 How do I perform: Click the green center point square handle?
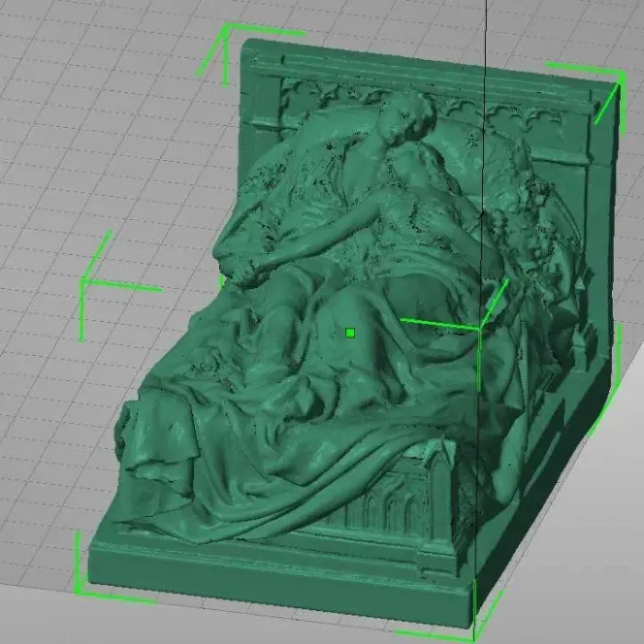[x=350, y=332]
